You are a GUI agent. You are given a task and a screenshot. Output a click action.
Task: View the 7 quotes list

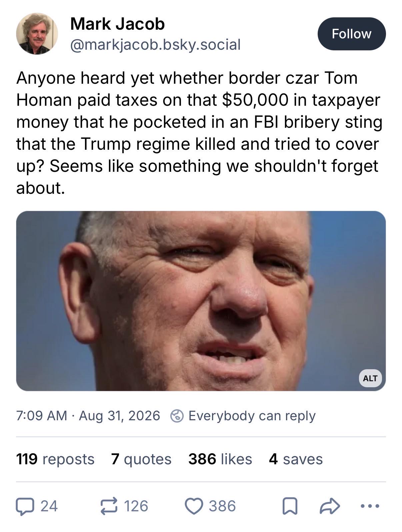pyautogui.click(x=141, y=459)
